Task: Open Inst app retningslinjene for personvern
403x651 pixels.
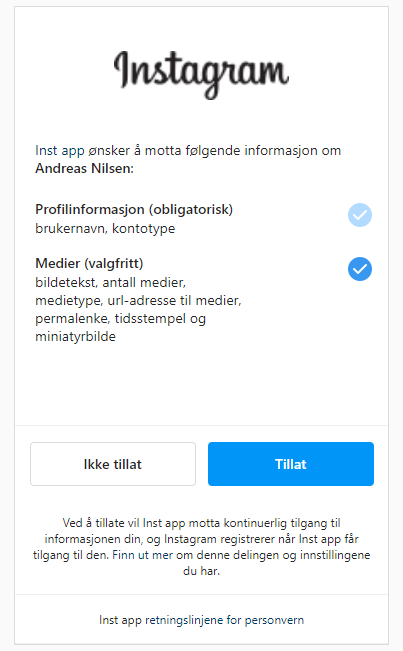Action: point(201,620)
